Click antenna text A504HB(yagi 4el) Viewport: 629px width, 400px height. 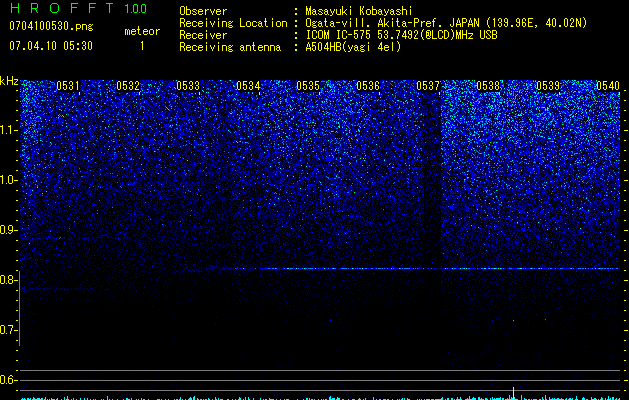pos(353,47)
